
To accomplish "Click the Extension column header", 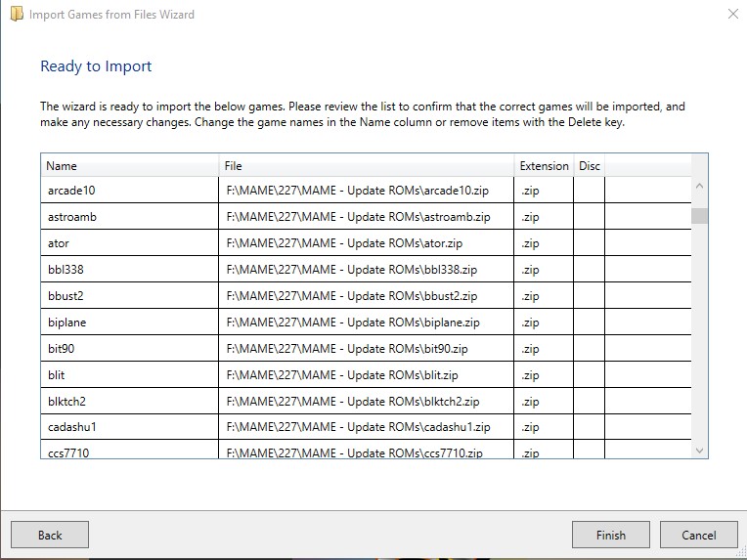I will click(x=544, y=166).
